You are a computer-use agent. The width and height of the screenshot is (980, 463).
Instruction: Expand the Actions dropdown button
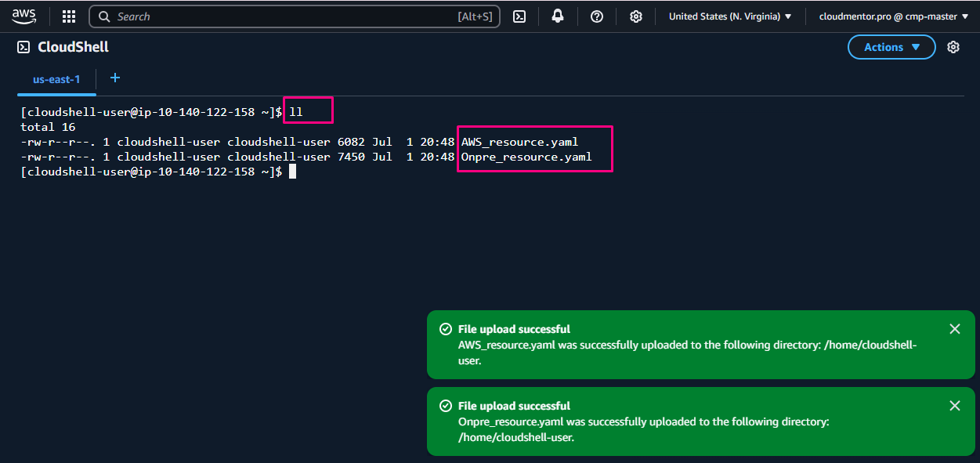coord(891,47)
